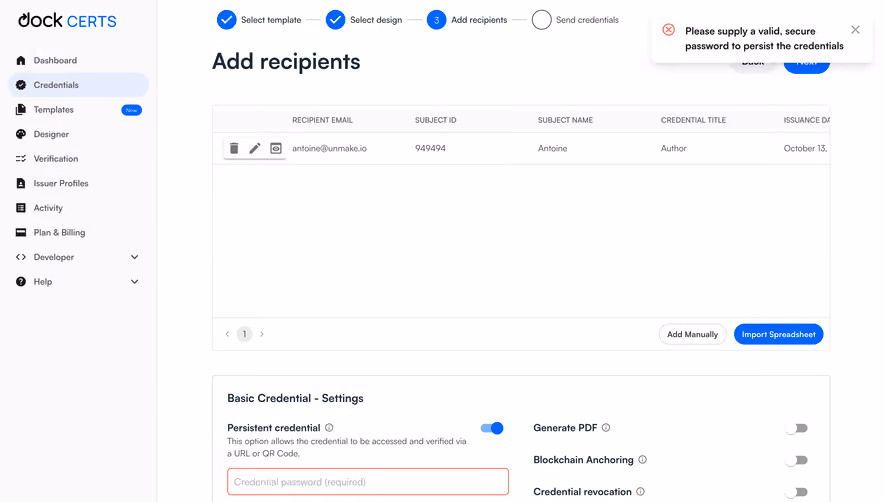This screenshot has width=885, height=502.
Task: Click the Select template step label
Action: point(271,20)
